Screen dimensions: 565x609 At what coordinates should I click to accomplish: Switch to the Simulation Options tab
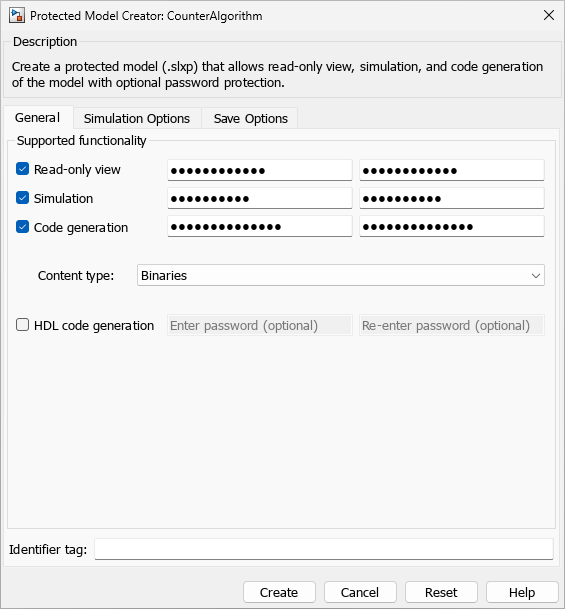coord(137,118)
